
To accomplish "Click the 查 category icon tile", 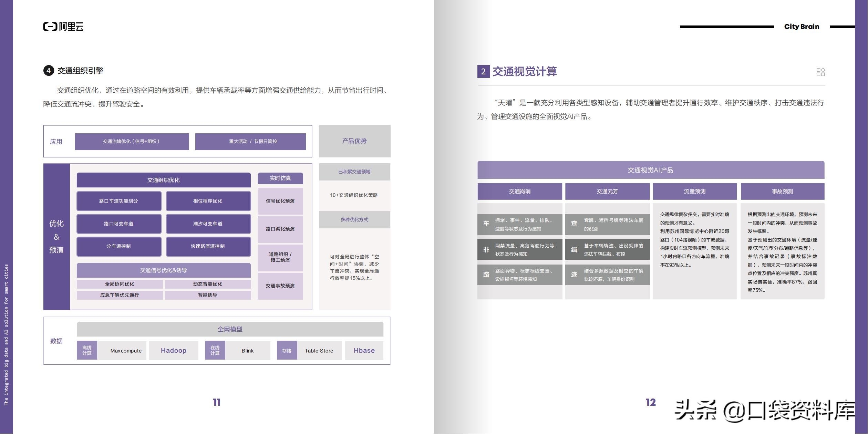I will click(x=574, y=224).
